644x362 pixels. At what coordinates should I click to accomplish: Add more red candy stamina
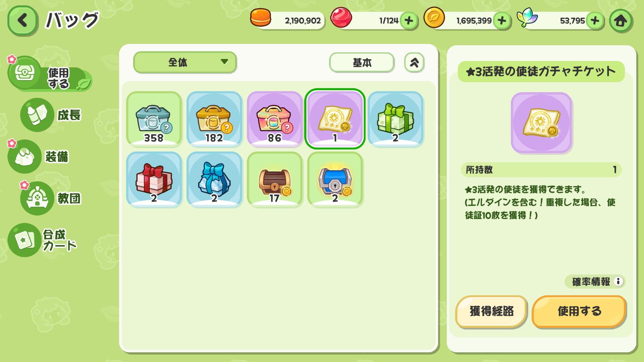[x=409, y=21]
